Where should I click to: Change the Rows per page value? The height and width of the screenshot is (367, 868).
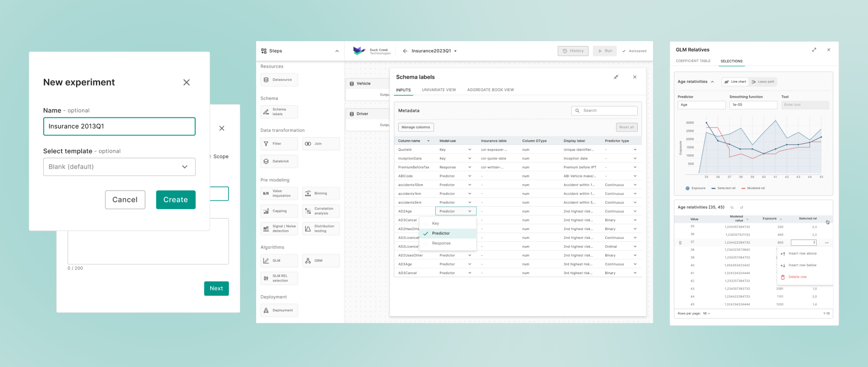pos(706,313)
